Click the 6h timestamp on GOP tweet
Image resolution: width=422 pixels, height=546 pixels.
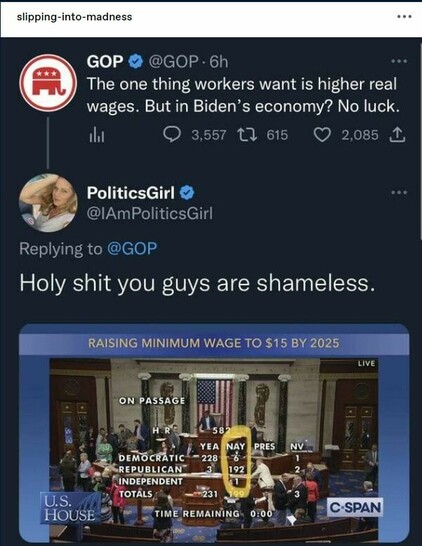click(x=219, y=62)
